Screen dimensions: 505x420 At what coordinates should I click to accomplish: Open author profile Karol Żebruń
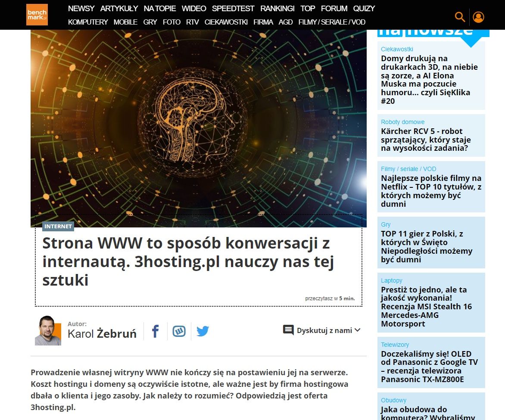click(x=102, y=334)
